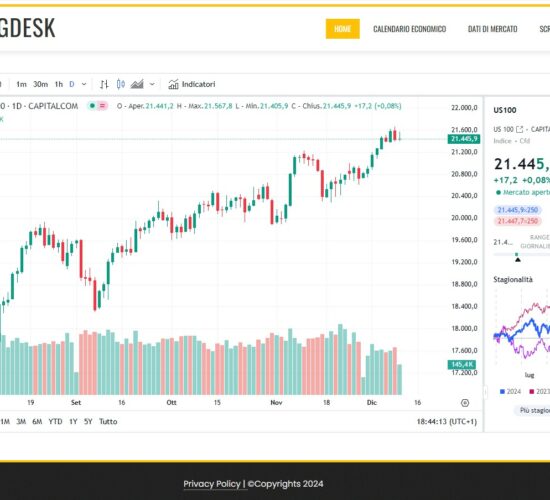Open the US 100 external link icon

coord(519,129)
